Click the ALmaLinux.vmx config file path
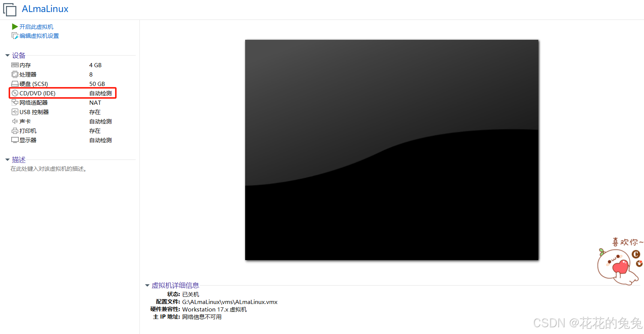Image resolution: width=644 pixels, height=334 pixels. (230, 302)
